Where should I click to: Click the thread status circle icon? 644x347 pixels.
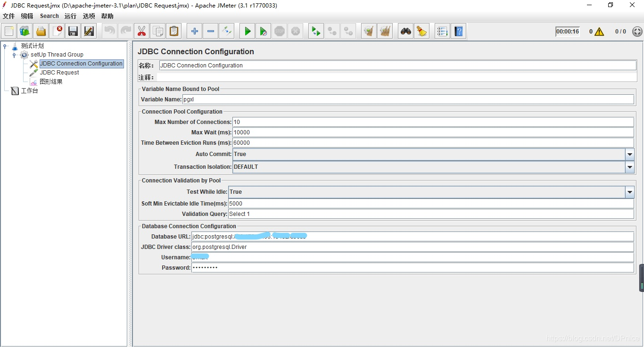(x=637, y=32)
